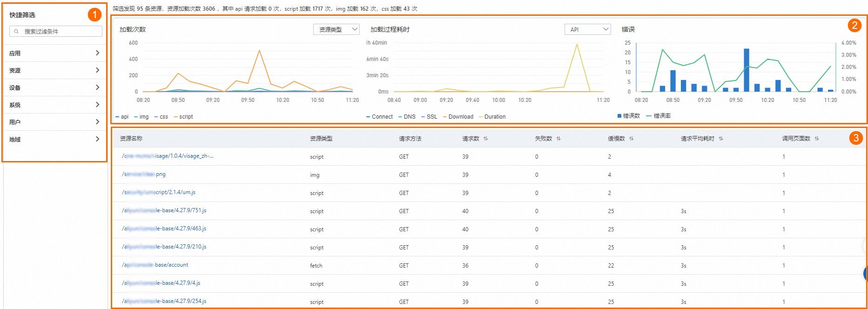Click the img type cell in .png row

tap(315, 175)
